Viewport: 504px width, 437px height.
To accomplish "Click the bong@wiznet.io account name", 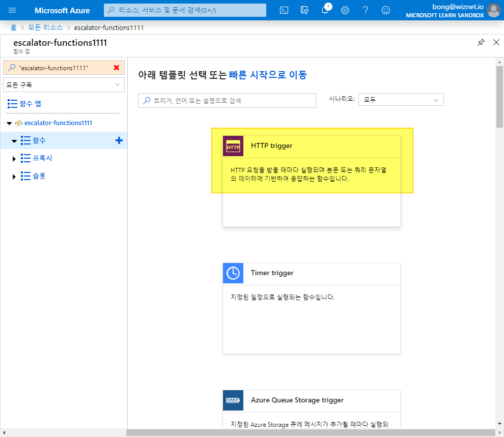I will coord(458,7).
